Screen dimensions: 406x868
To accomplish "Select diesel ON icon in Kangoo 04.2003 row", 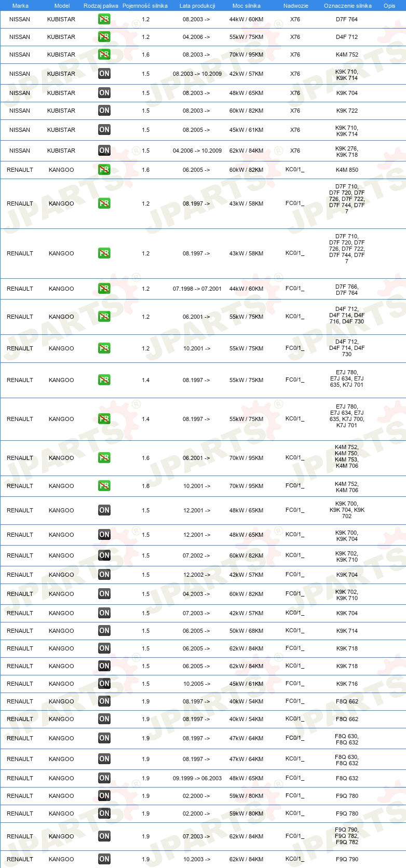I will (x=104, y=594).
